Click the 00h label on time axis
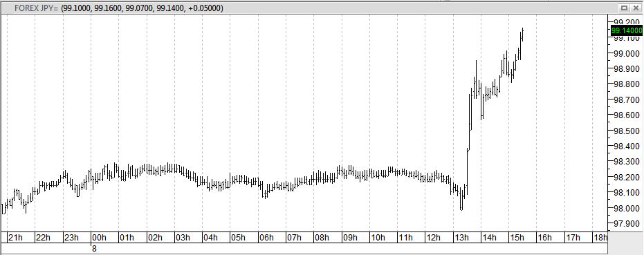 [x=100, y=238]
